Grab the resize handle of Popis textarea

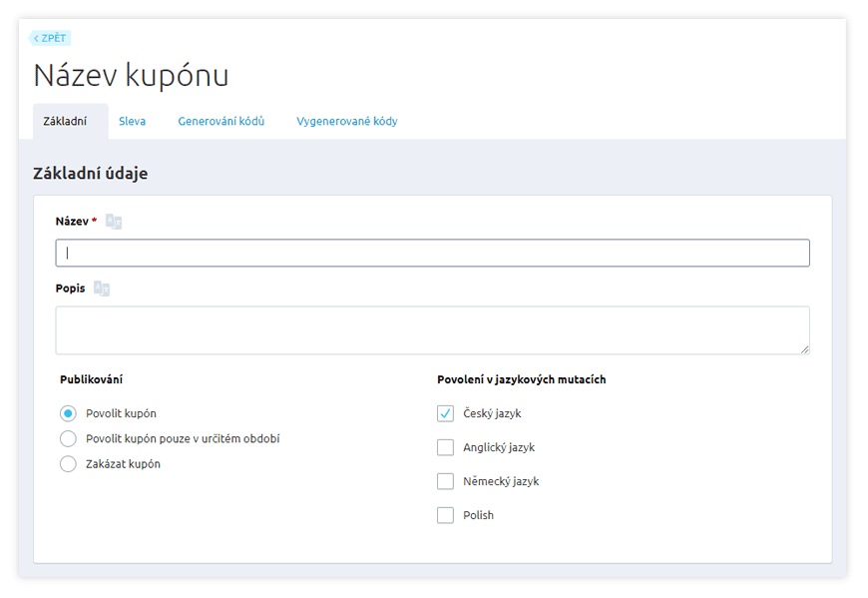(804, 348)
